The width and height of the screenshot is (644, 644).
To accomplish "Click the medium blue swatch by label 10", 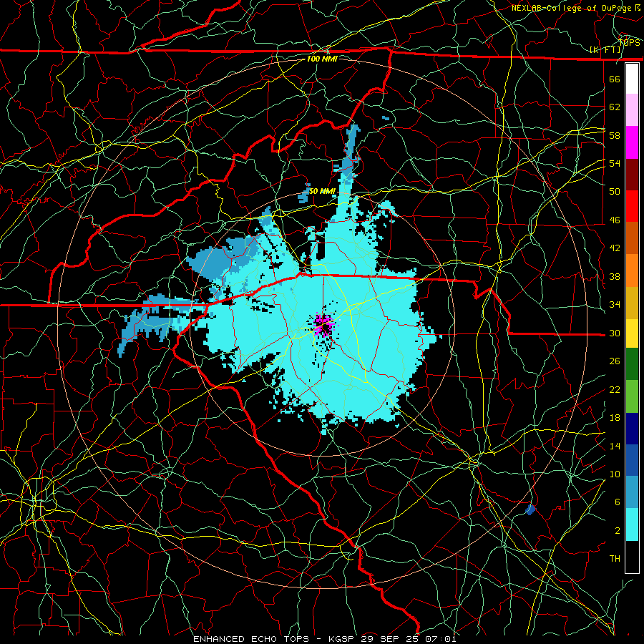I will (x=632, y=460).
